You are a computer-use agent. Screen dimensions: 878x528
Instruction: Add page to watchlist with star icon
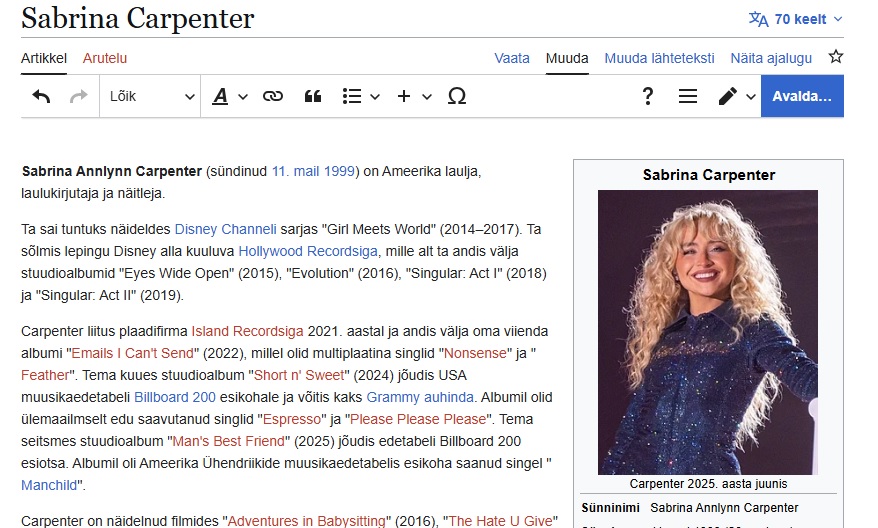pyautogui.click(x=835, y=57)
